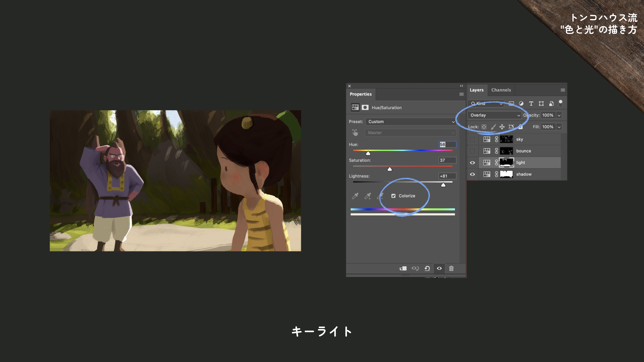The height and width of the screenshot is (362, 644).
Task: Click link icon on sky layer
Action: point(496,139)
